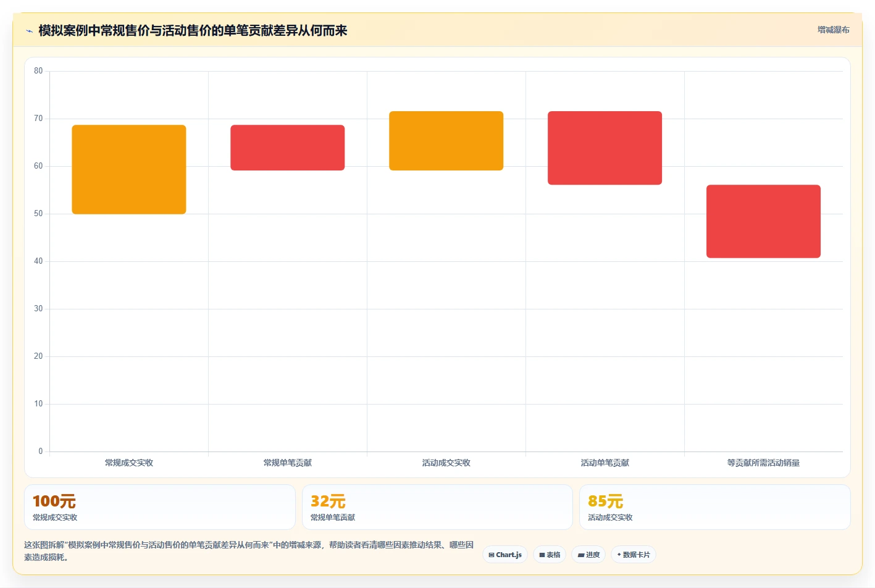Click x-axis label 活动成交实收
This screenshot has height=588, width=875.
(x=446, y=463)
